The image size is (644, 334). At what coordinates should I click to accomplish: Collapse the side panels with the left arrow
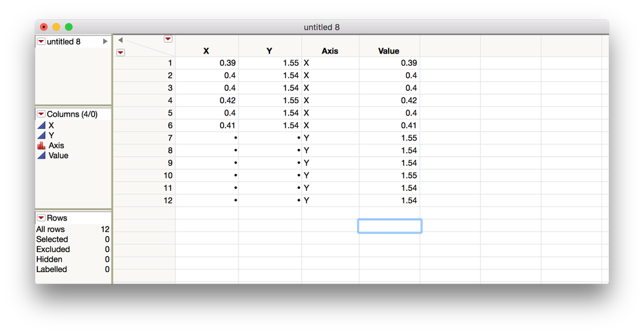pyautogui.click(x=121, y=40)
